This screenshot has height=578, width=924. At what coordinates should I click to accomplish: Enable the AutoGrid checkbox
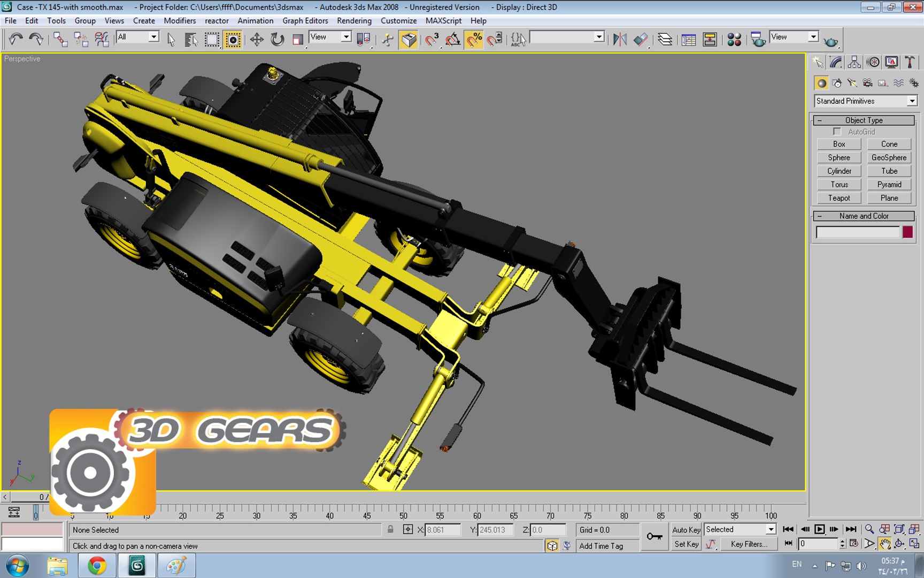tap(837, 132)
